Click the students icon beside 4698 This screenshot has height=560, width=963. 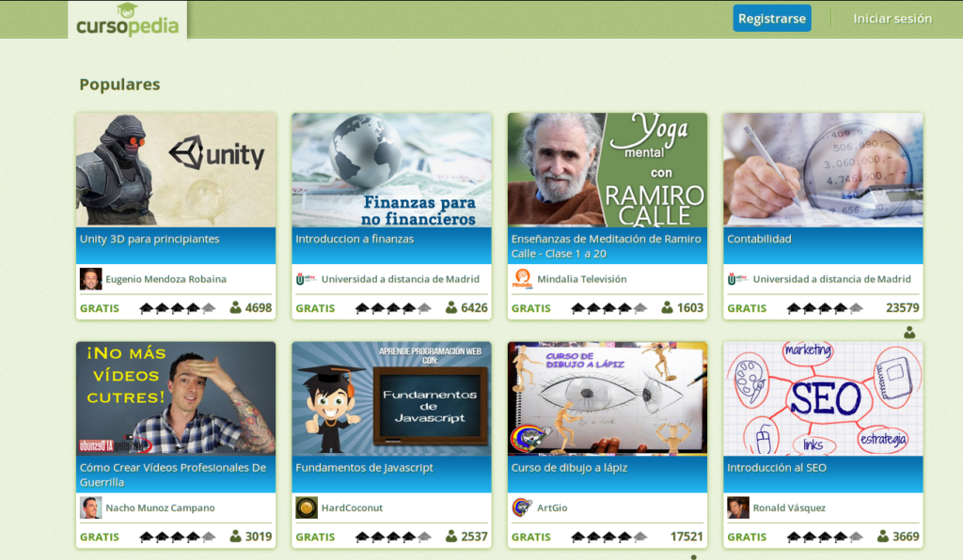tap(235, 307)
